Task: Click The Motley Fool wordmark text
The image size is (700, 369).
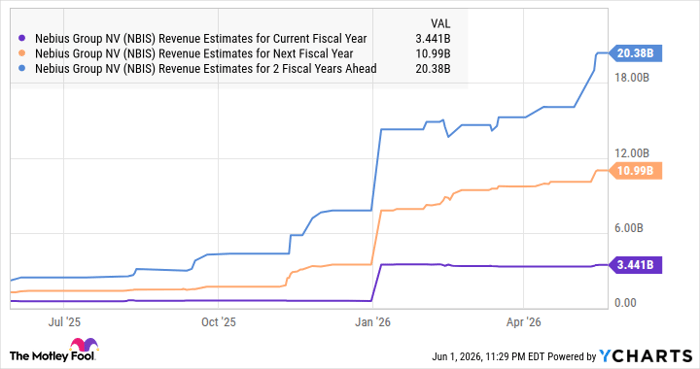Action: 52,356
